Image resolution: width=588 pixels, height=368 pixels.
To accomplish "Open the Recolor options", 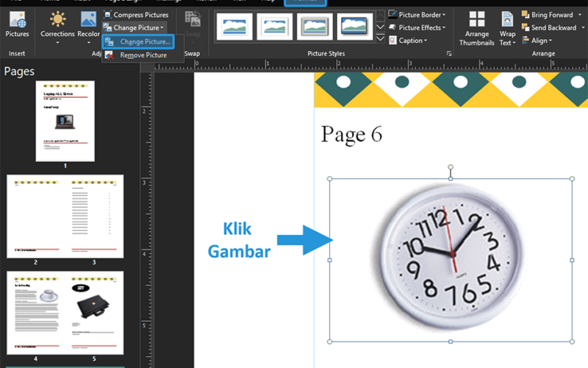I will pyautogui.click(x=88, y=28).
